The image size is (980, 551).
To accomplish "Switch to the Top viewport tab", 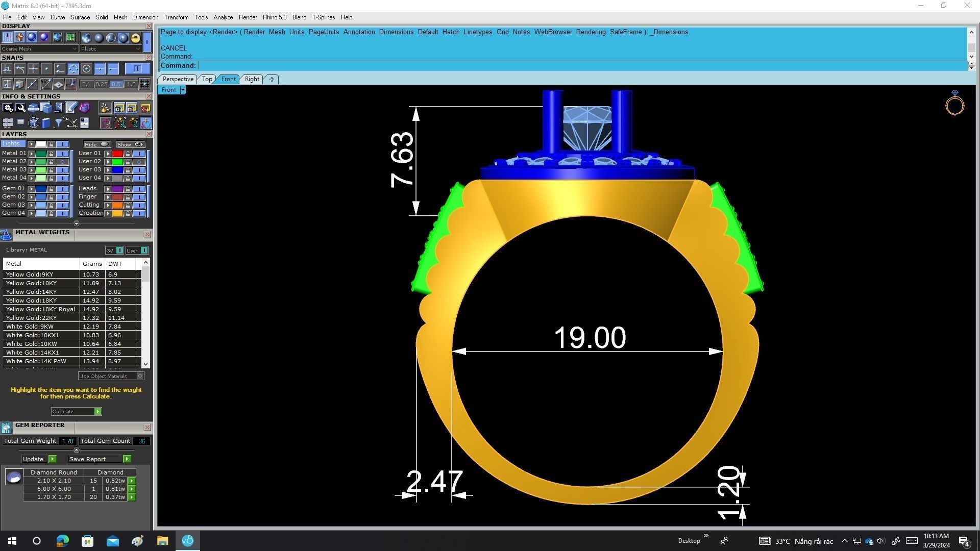I will tap(207, 79).
